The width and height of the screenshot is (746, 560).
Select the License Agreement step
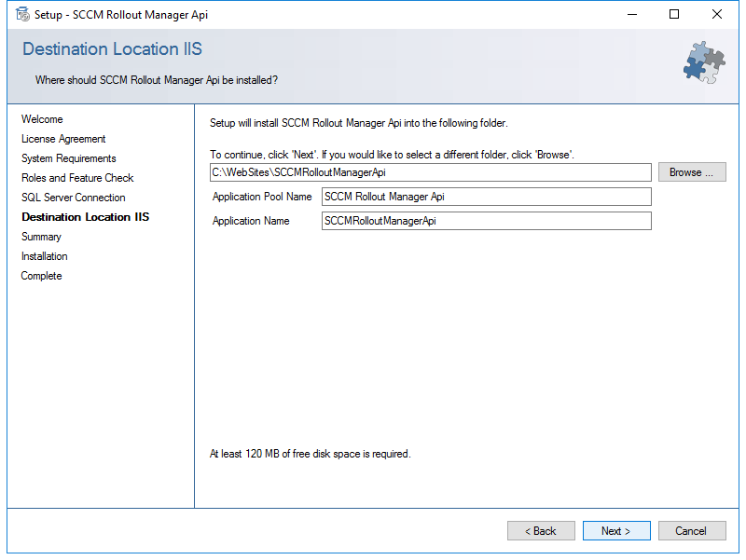pos(63,139)
